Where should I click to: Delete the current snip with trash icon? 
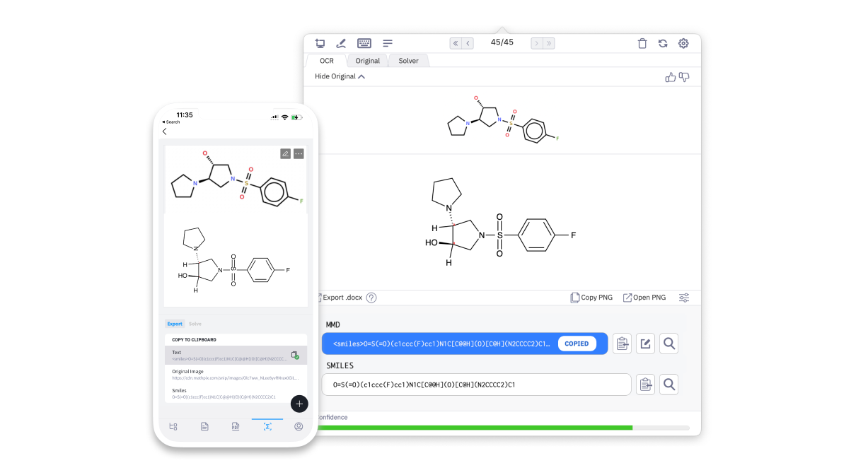(642, 43)
